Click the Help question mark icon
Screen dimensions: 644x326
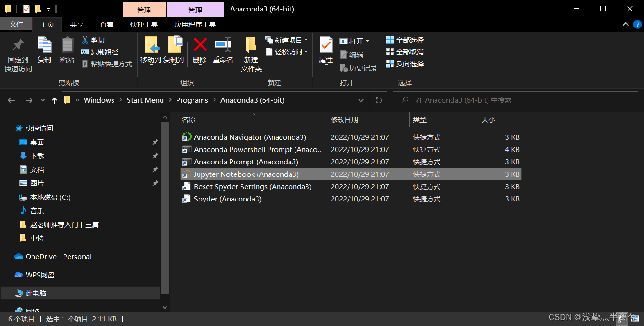(x=638, y=24)
